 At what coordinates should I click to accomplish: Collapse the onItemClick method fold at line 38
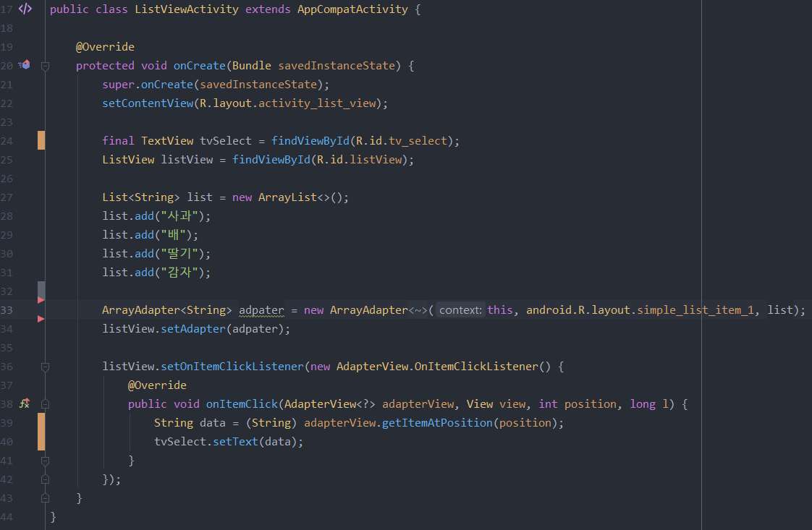(x=45, y=404)
